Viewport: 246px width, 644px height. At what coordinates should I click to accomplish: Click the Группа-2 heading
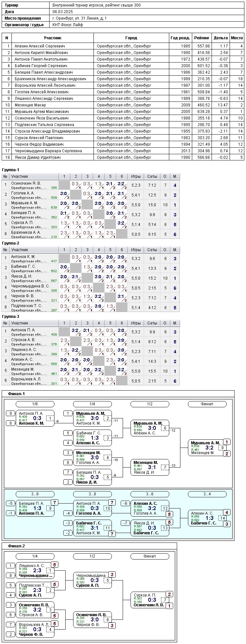(x=11, y=243)
